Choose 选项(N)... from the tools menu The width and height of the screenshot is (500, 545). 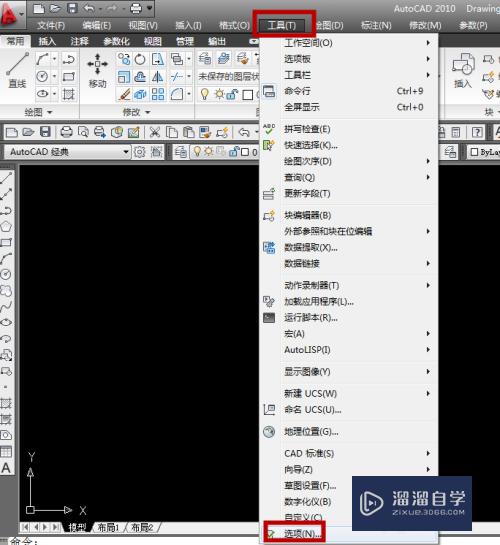click(349, 534)
